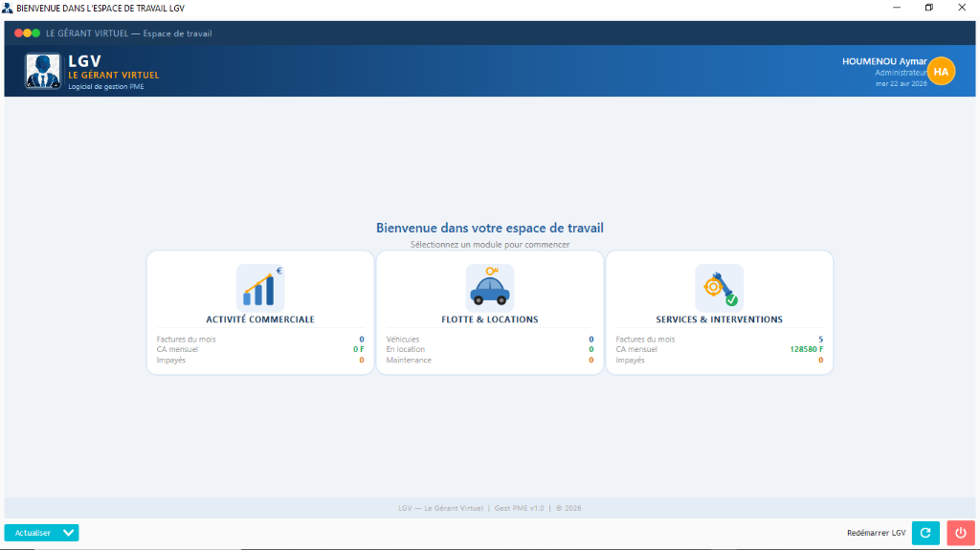Click the red power quit button
This screenshot has height=550, width=980.
click(961, 533)
